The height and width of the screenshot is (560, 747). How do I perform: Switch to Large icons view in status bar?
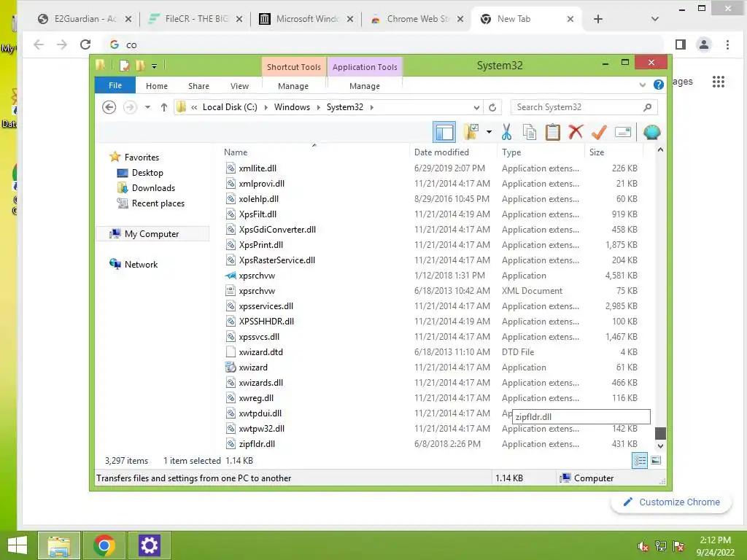pyautogui.click(x=656, y=460)
